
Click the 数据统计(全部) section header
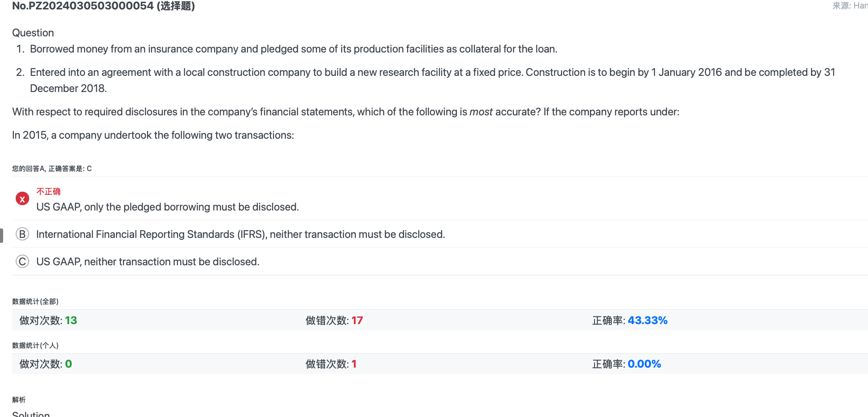point(35,302)
